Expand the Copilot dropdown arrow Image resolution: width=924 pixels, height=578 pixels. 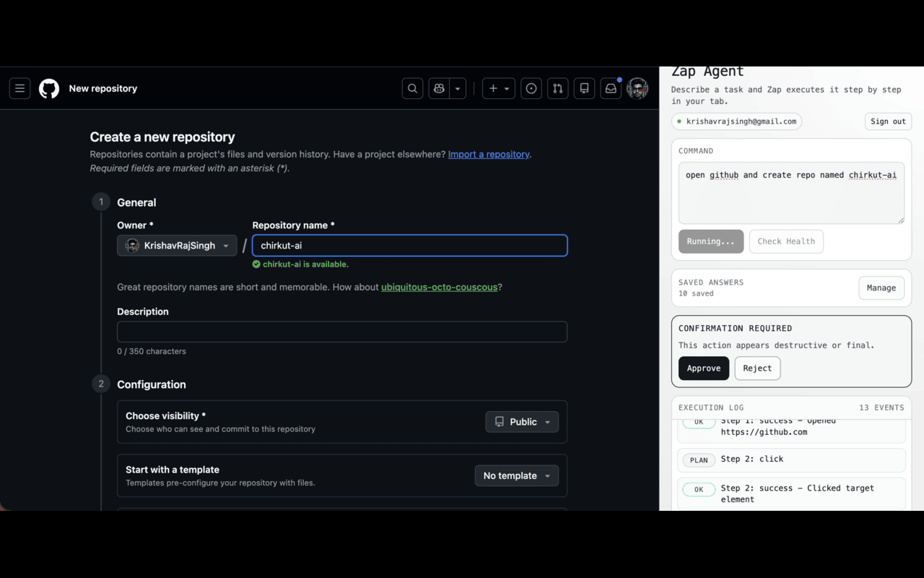click(x=458, y=88)
